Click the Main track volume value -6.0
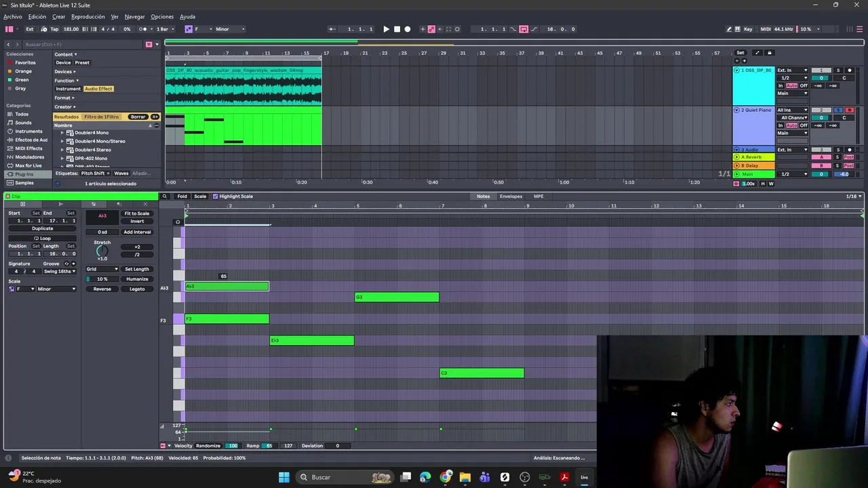Image resolution: width=868 pixels, height=488 pixels. click(x=844, y=174)
